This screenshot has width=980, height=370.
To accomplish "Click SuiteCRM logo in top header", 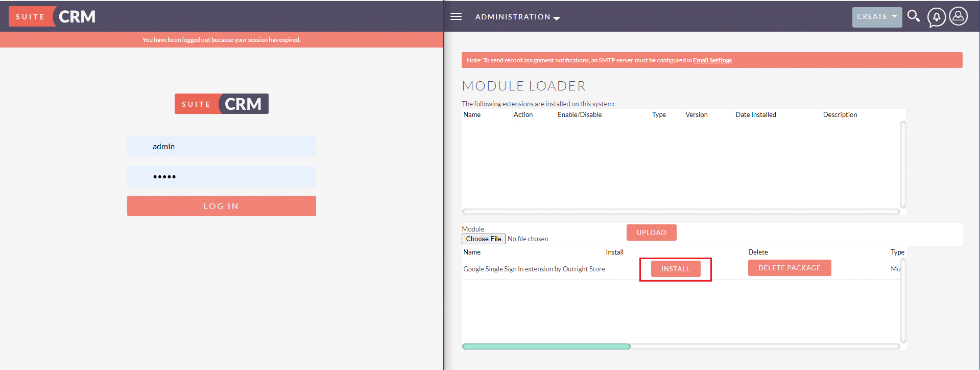I will click(x=52, y=16).
